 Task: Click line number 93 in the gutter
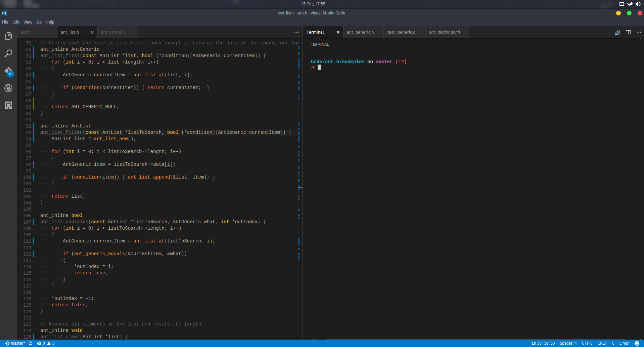(29, 132)
